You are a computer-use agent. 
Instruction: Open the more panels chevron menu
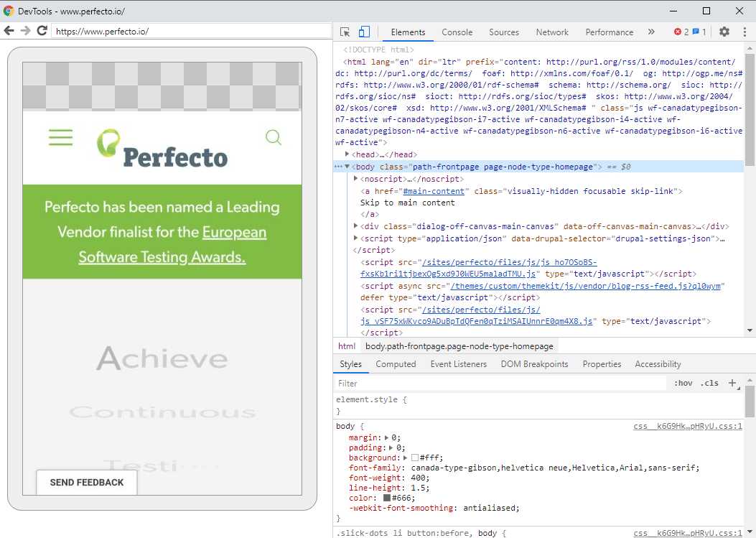pyautogui.click(x=652, y=32)
